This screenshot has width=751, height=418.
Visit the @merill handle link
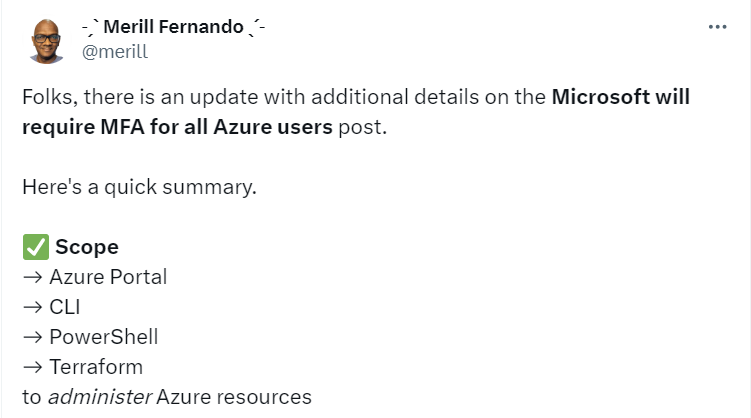(x=115, y=52)
